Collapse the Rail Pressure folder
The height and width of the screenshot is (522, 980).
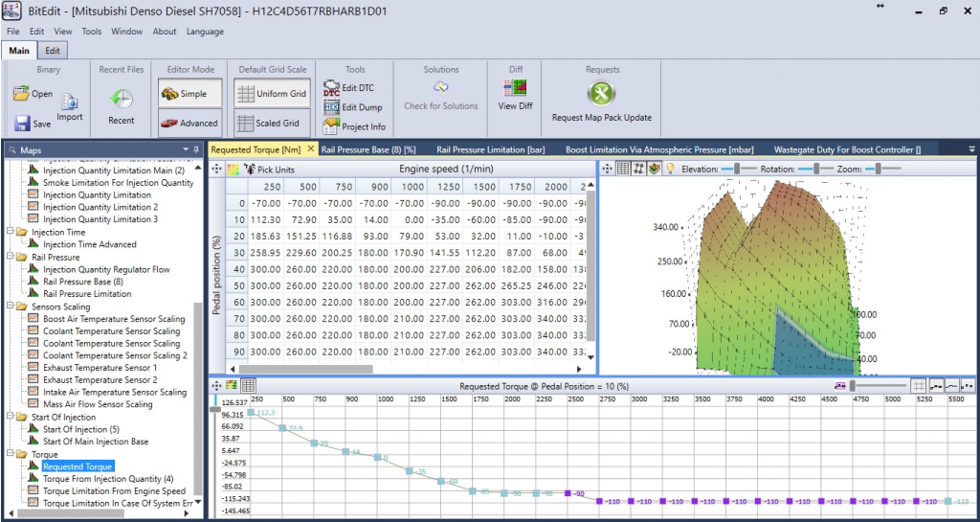coord(10,257)
